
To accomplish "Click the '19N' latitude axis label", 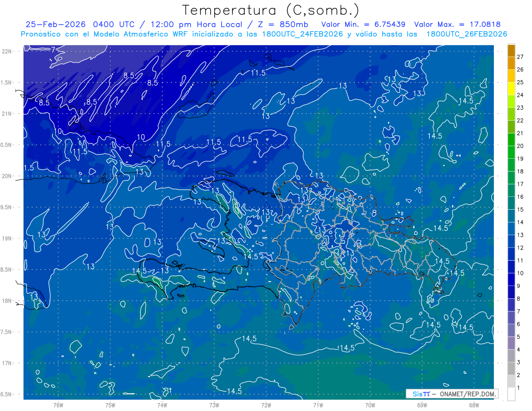I will click(7, 239).
